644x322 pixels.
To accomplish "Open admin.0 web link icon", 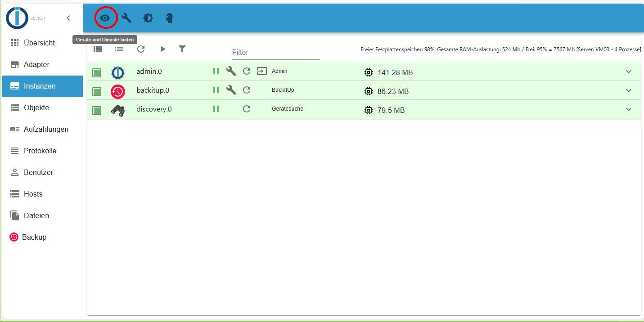I will point(262,71).
